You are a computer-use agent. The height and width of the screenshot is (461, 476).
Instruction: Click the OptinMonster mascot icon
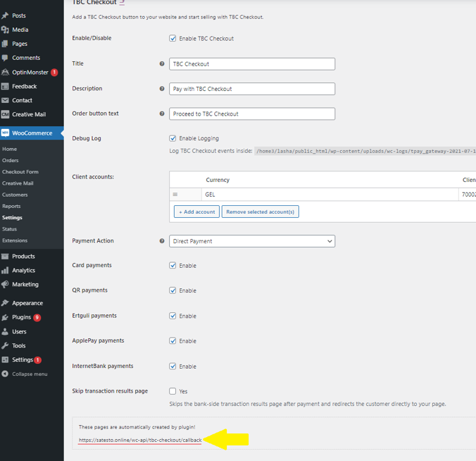click(x=5, y=72)
